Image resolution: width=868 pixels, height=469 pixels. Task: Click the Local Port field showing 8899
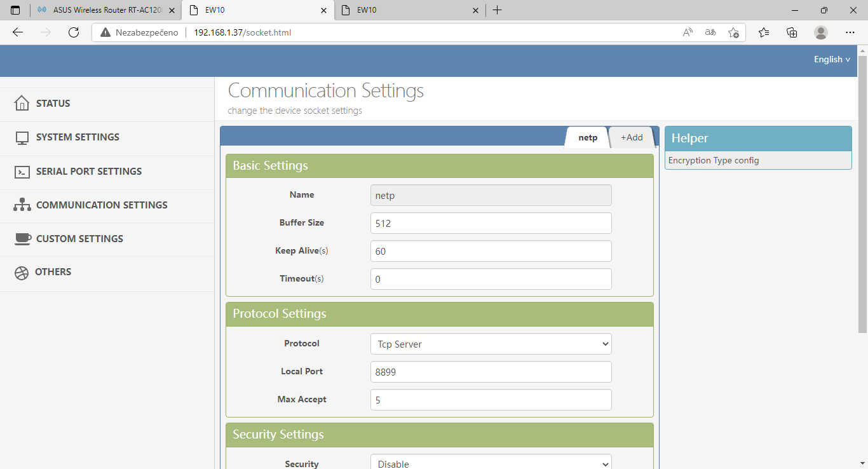tap(491, 372)
